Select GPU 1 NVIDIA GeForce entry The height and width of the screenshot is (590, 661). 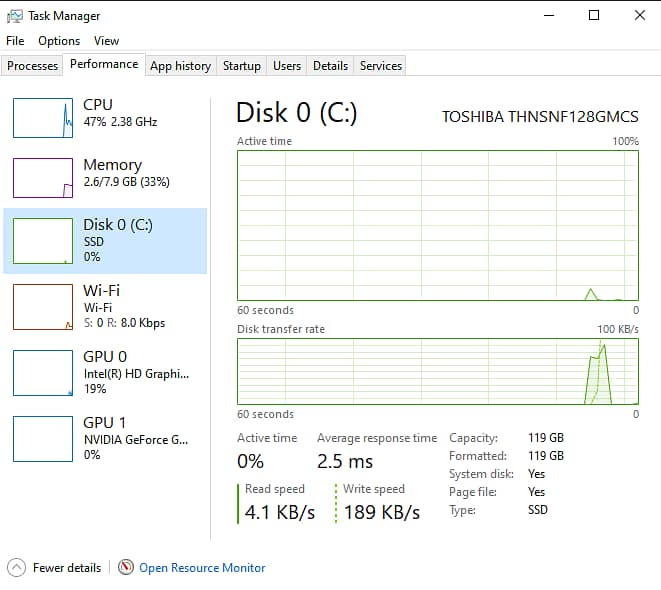coord(135,438)
